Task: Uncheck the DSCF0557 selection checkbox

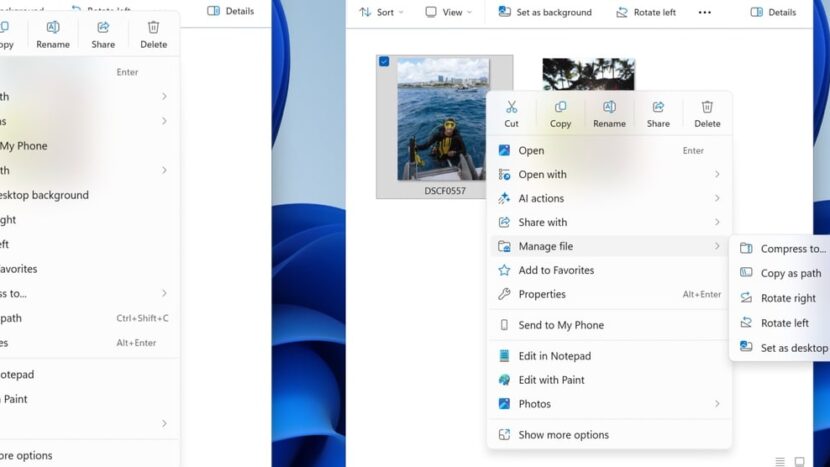Action: [x=385, y=62]
